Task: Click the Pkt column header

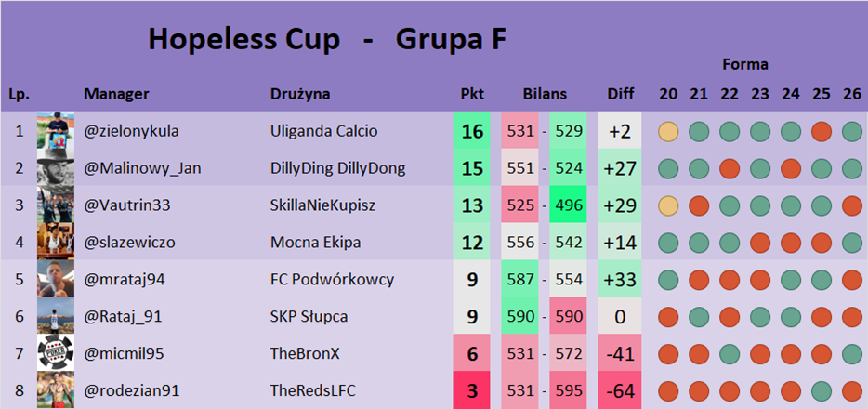Action: [472, 94]
